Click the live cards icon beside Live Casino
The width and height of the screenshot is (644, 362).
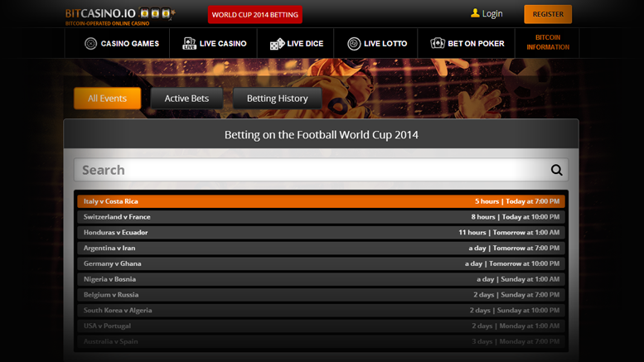[x=189, y=44]
